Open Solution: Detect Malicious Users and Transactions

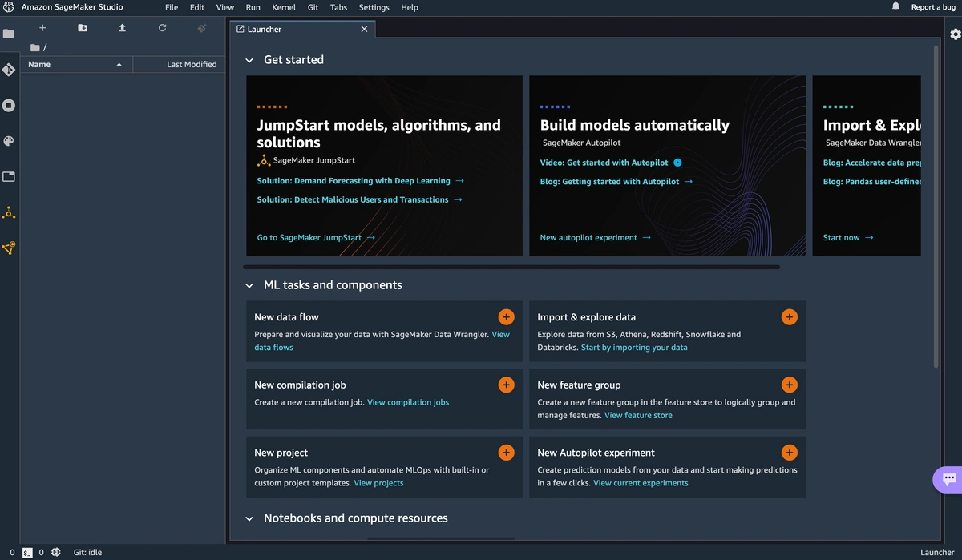pyautogui.click(x=359, y=199)
